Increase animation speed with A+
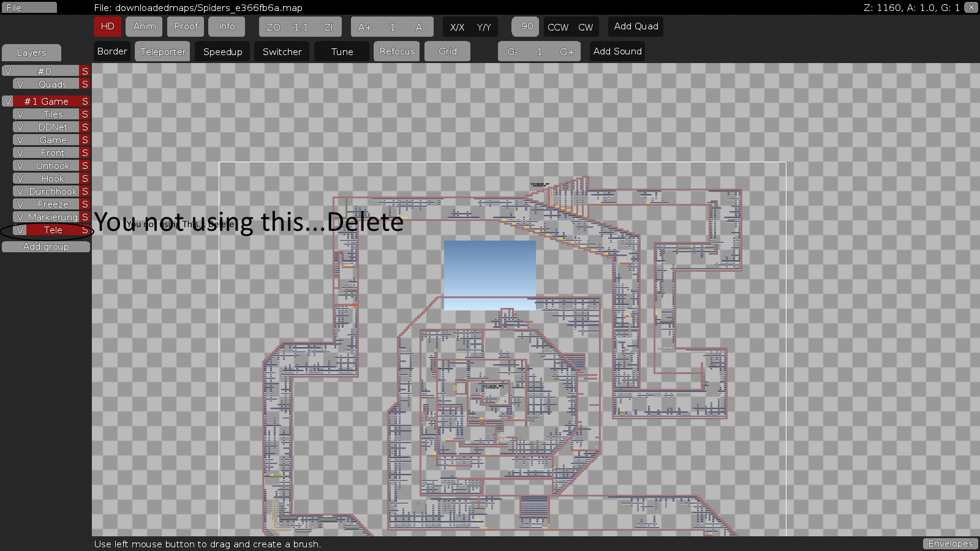The image size is (980, 551). click(x=364, y=27)
